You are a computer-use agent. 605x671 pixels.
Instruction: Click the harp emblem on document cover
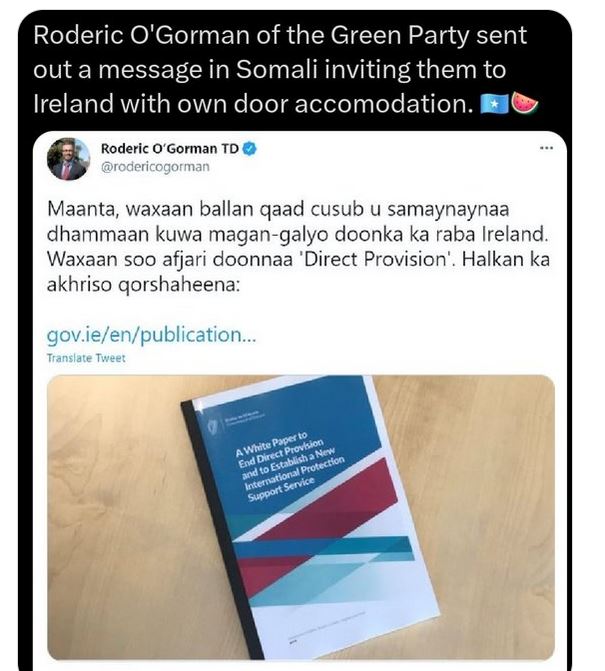[x=212, y=426]
